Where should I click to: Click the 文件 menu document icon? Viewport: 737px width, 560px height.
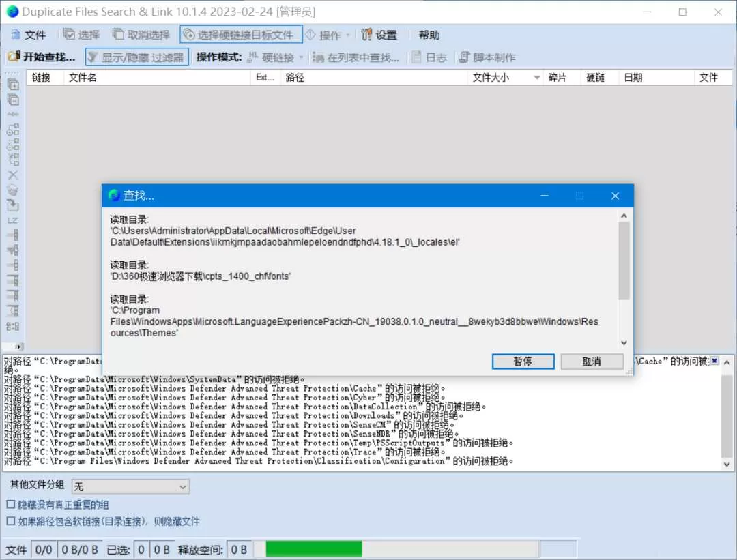pos(16,35)
